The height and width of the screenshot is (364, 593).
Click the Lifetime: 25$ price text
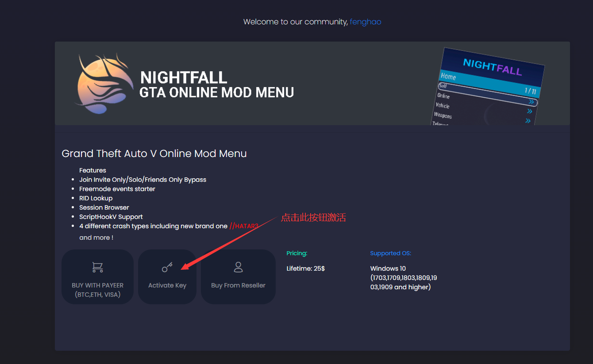[305, 268]
